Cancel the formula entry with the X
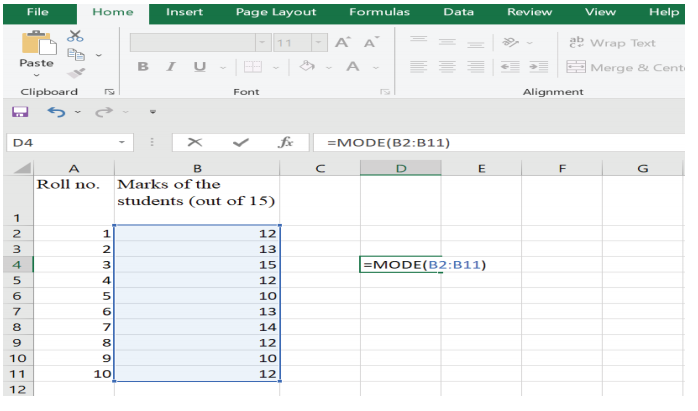This screenshot has width=698, height=411. click(194, 143)
